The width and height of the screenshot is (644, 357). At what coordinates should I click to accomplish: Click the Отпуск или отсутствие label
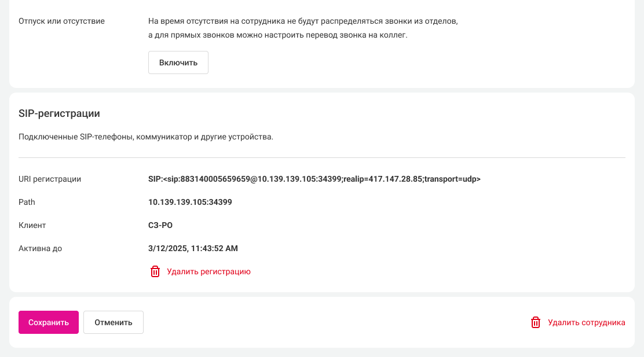[x=62, y=21]
